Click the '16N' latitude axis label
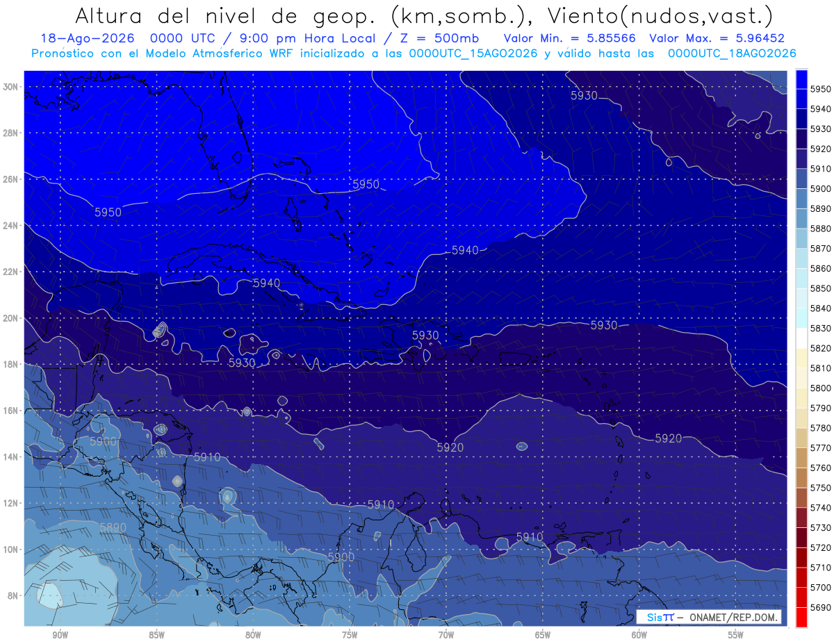The width and height of the screenshot is (834, 644). (10, 411)
